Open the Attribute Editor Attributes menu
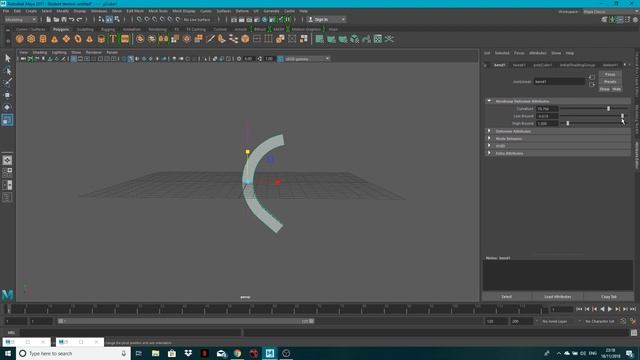The width and height of the screenshot is (640, 360). 538,53
